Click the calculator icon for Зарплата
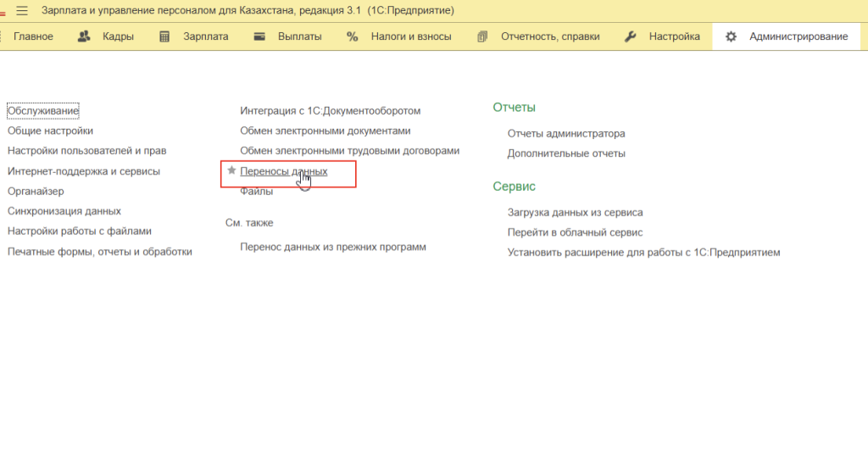868x469 pixels. pyautogui.click(x=164, y=36)
